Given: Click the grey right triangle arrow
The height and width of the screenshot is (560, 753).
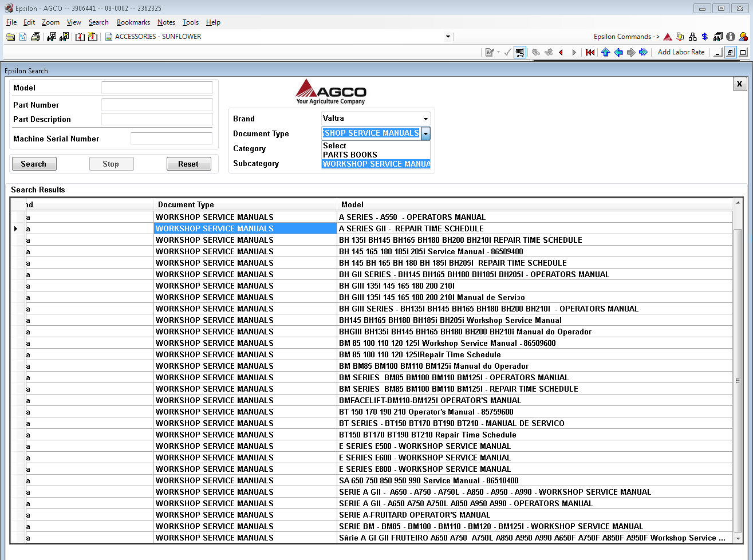Looking at the screenshot, I should (574, 52).
